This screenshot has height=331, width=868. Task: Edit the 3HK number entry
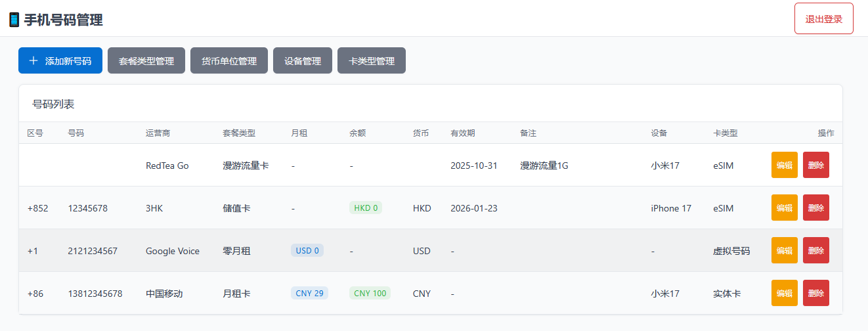click(x=784, y=208)
